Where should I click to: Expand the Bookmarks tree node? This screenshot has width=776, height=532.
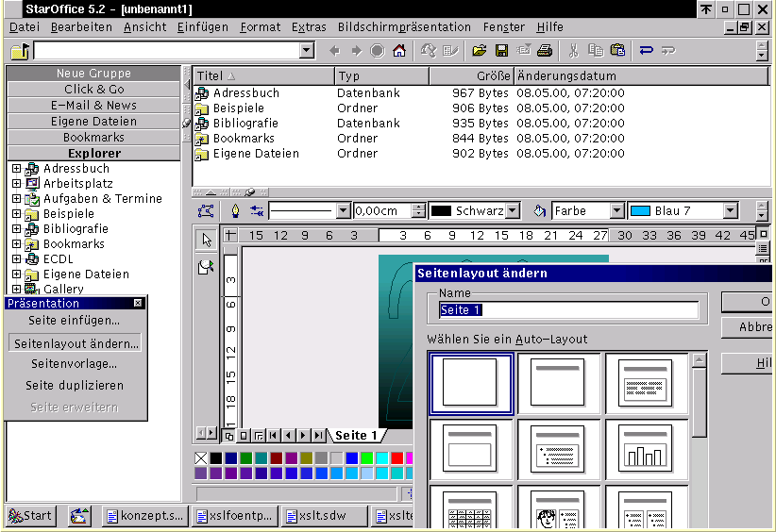tap(16, 244)
